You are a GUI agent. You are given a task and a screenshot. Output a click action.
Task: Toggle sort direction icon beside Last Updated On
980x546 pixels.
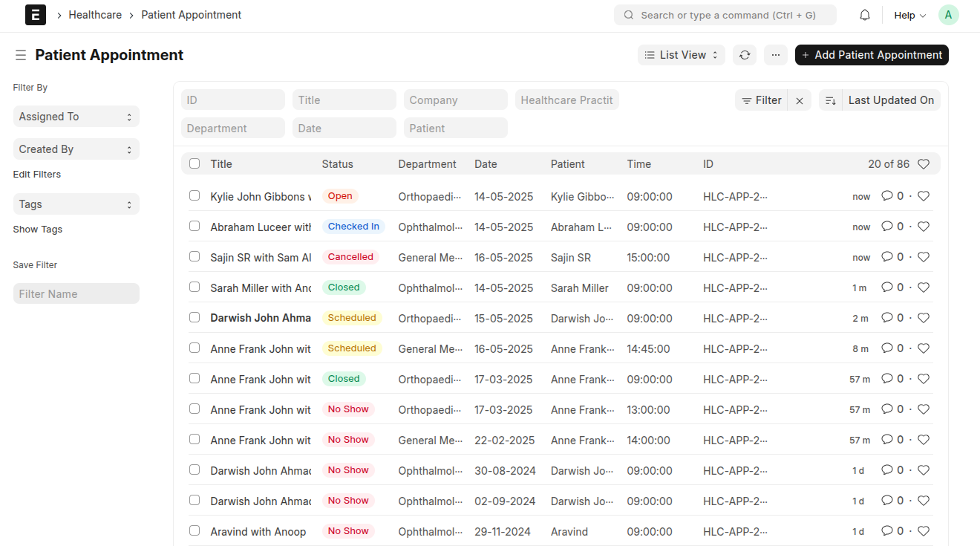[x=831, y=100]
